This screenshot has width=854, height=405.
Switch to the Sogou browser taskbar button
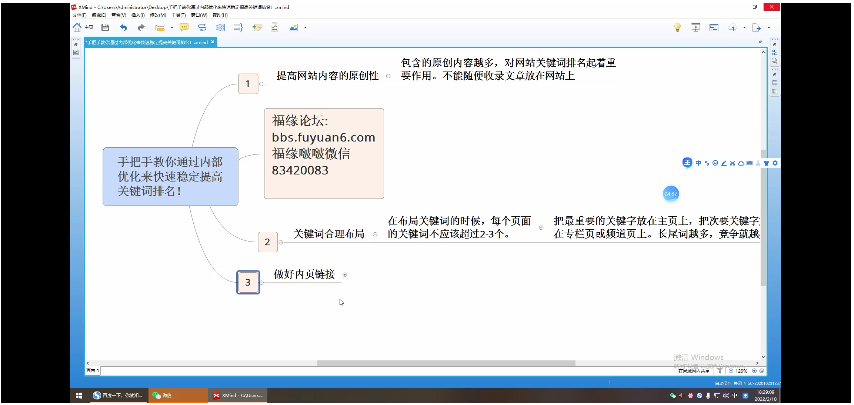click(118, 396)
